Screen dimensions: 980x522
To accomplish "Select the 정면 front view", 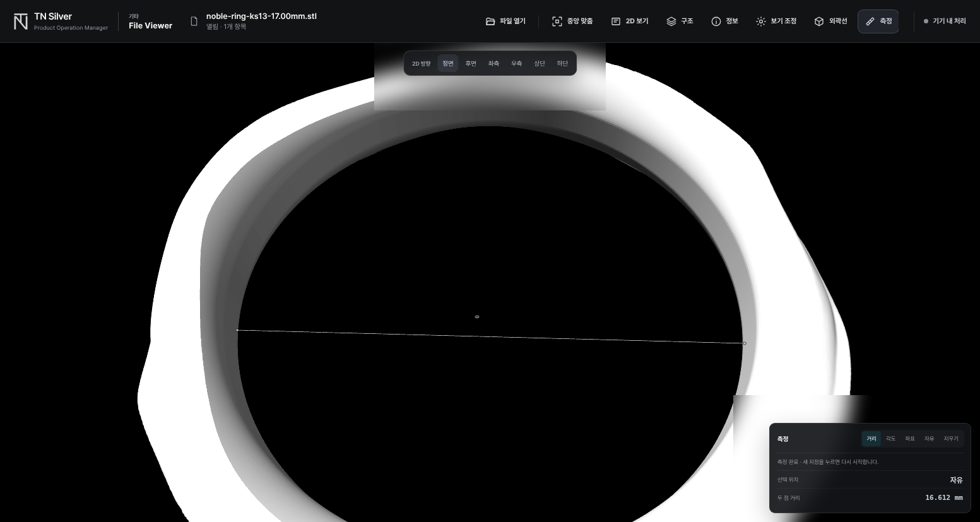I will [448, 63].
